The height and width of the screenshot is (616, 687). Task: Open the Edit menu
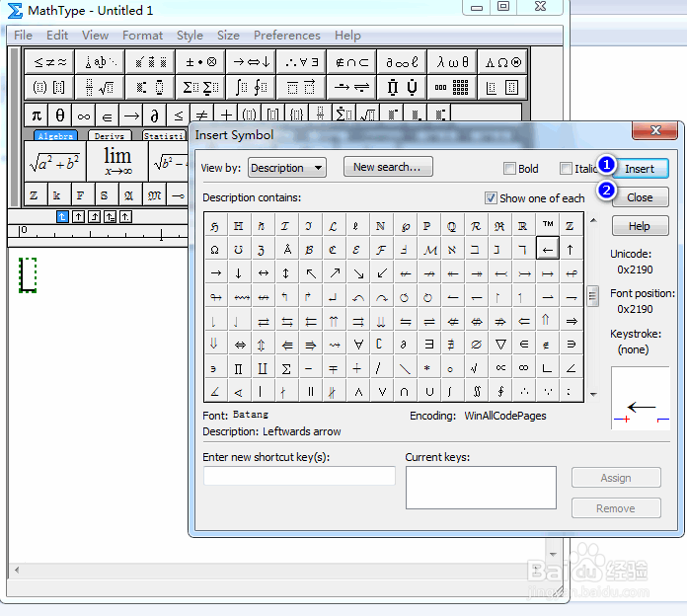click(57, 36)
